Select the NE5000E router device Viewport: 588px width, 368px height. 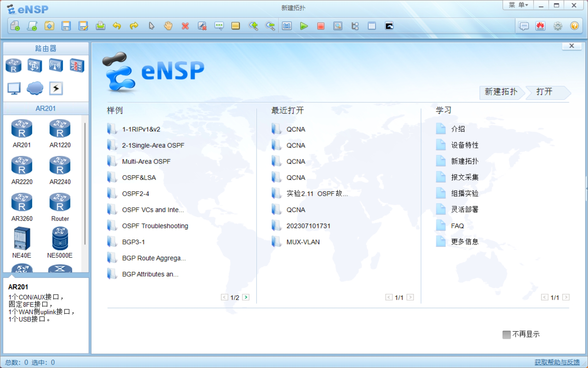click(x=60, y=243)
